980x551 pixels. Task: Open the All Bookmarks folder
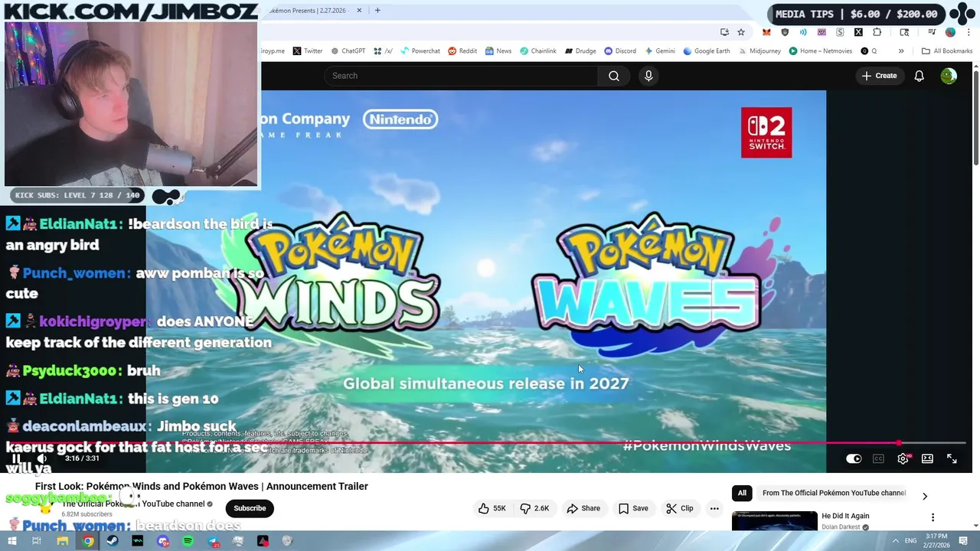click(x=947, y=51)
